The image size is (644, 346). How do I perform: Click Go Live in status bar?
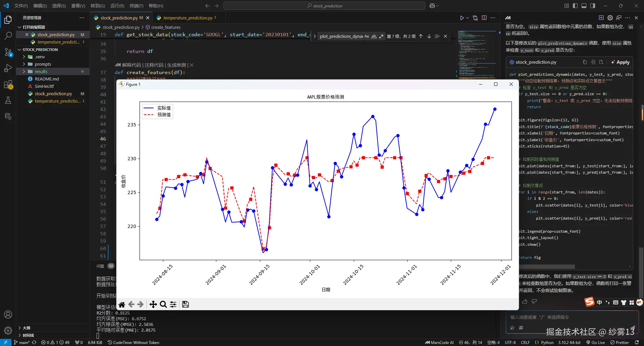[595, 342]
